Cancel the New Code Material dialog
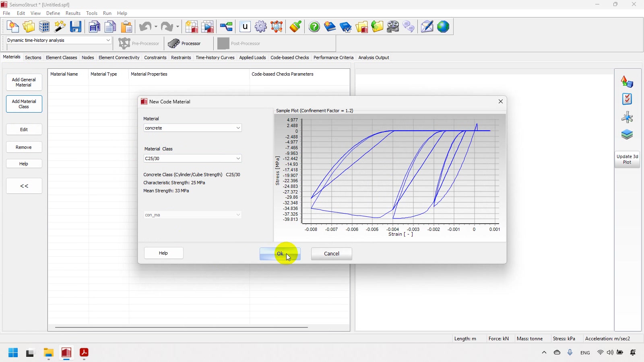Screen dimensions: 644x362 [x=331, y=254]
